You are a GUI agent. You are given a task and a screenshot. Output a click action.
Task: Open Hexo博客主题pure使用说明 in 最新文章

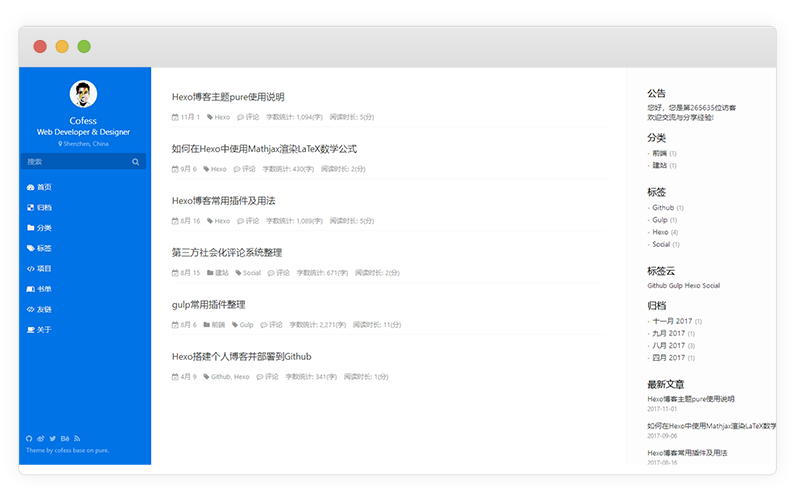click(x=691, y=399)
